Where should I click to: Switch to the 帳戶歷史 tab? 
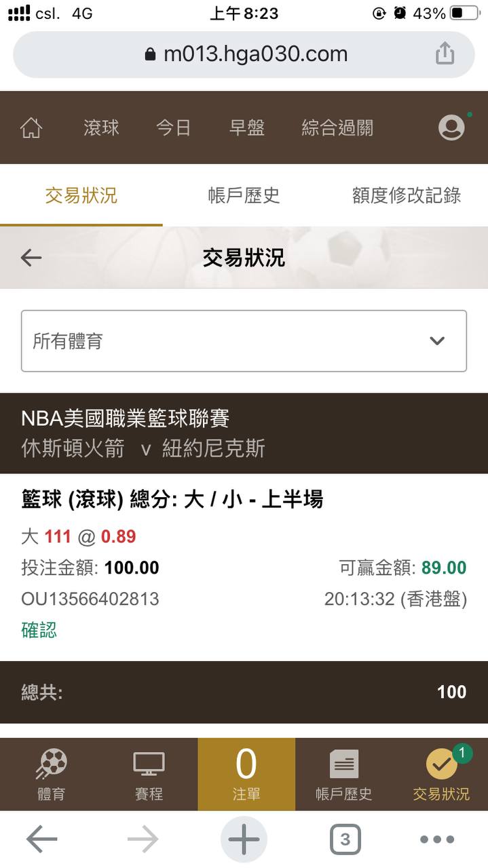pos(244,196)
